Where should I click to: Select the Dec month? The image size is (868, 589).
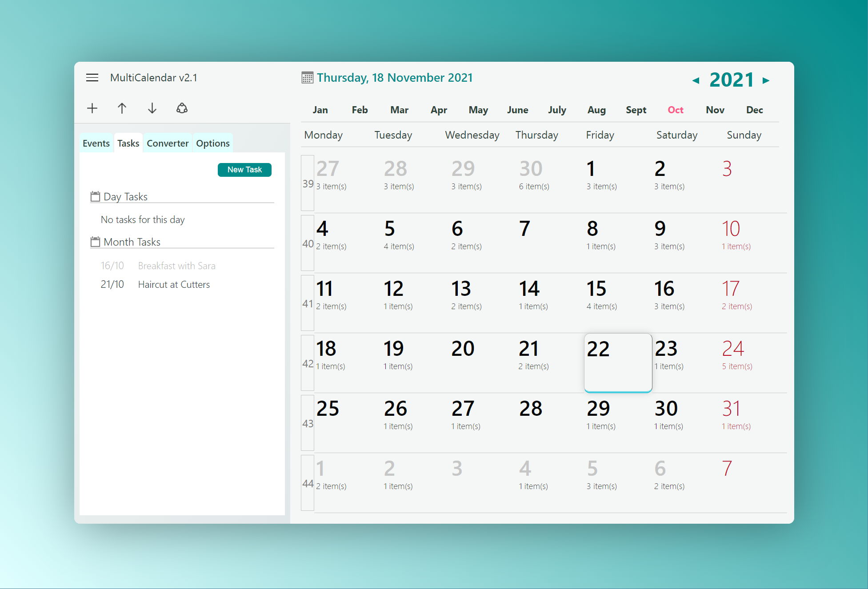tap(755, 110)
